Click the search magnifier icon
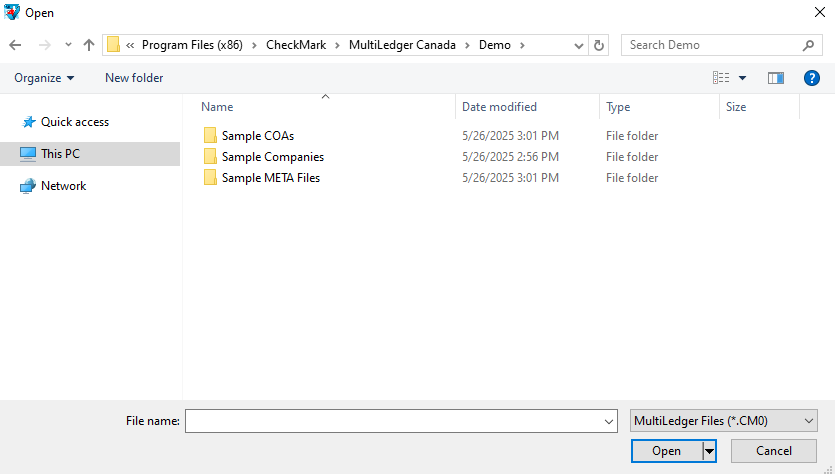835x474 pixels. [809, 45]
